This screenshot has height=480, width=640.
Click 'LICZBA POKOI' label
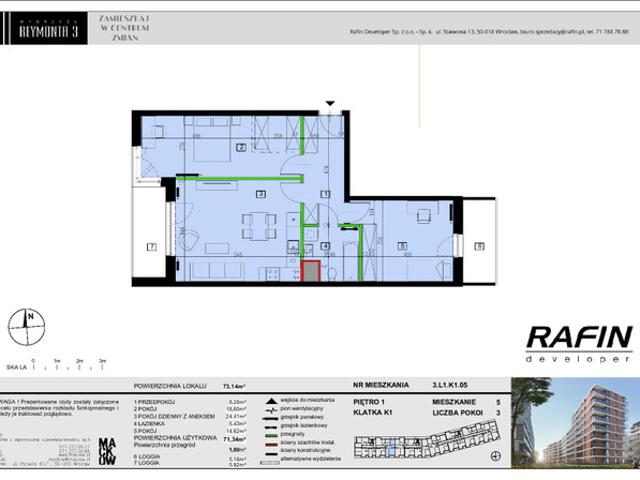pyautogui.click(x=458, y=413)
